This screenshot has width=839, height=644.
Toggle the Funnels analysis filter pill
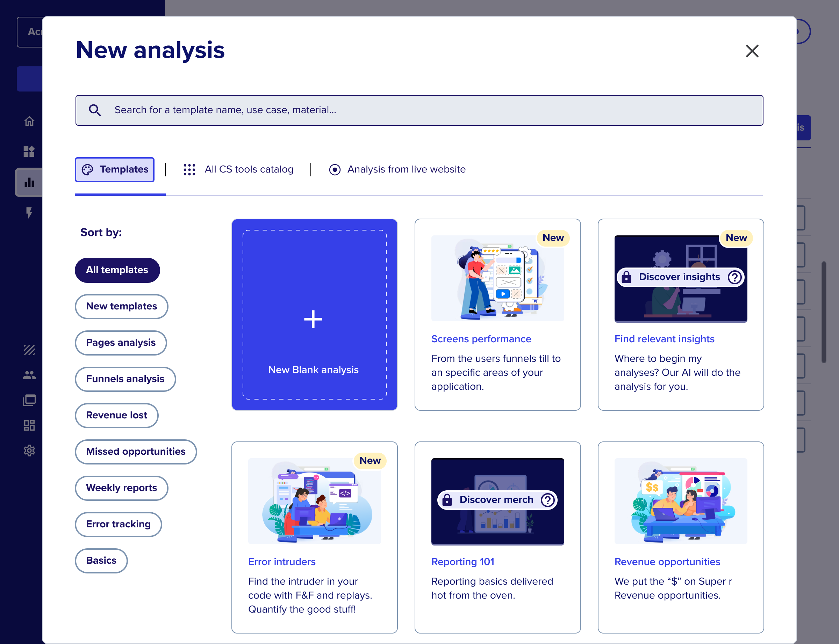pyautogui.click(x=125, y=379)
